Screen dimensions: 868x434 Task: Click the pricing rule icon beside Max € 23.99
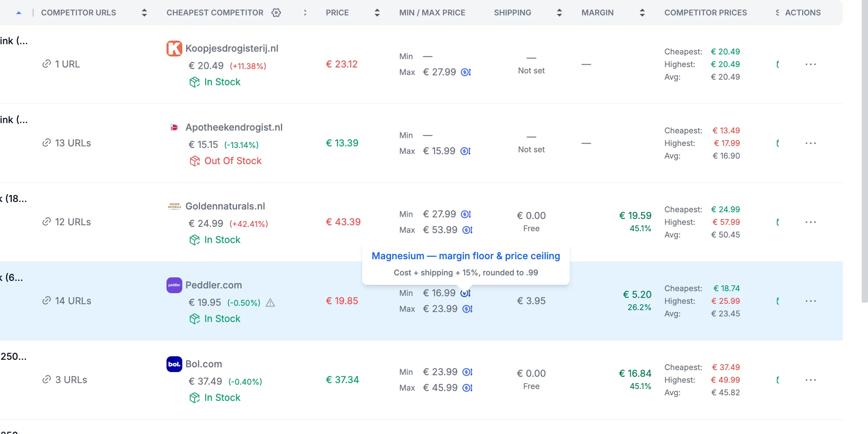click(x=468, y=309)
